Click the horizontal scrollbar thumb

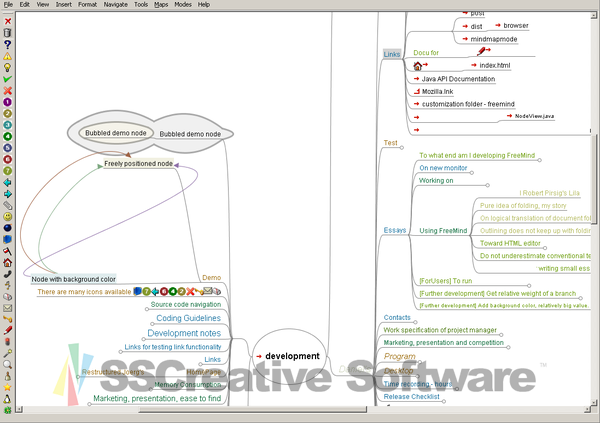point(253,410)
